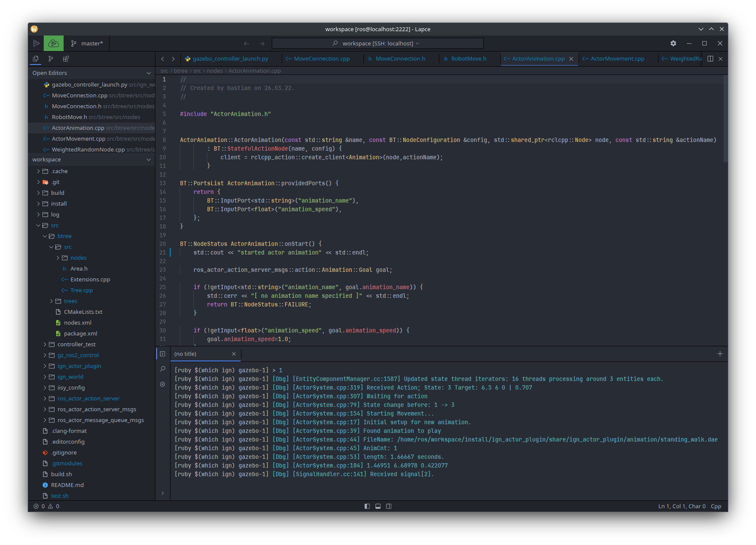This screenshot has height=545, width=756.
Task: Open the problems panel icon in bottom sidebar
Action: [163, 384]
